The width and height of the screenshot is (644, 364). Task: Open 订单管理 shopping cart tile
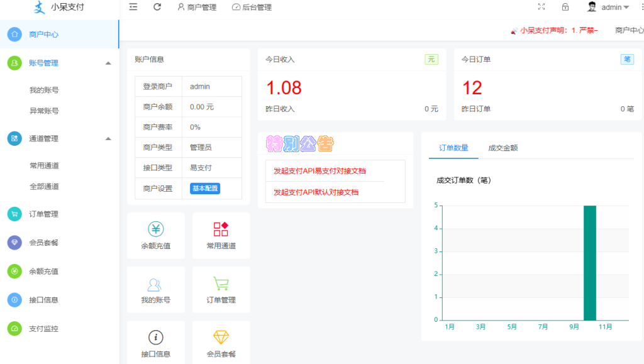coord(221,290)
